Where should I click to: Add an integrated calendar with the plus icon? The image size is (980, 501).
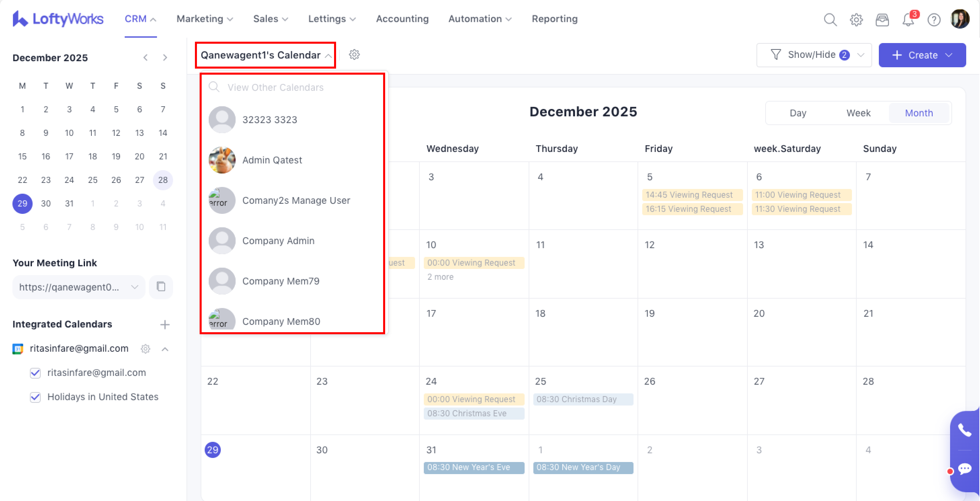165,324
